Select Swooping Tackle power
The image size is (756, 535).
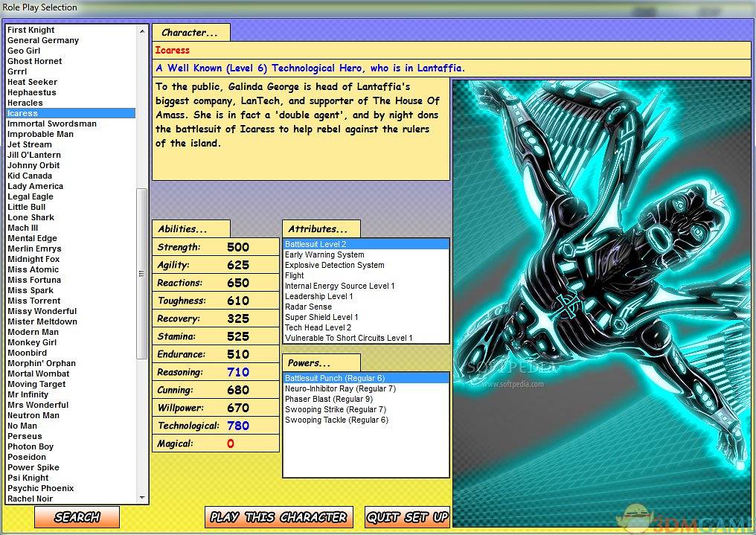[x=336, y=420]
